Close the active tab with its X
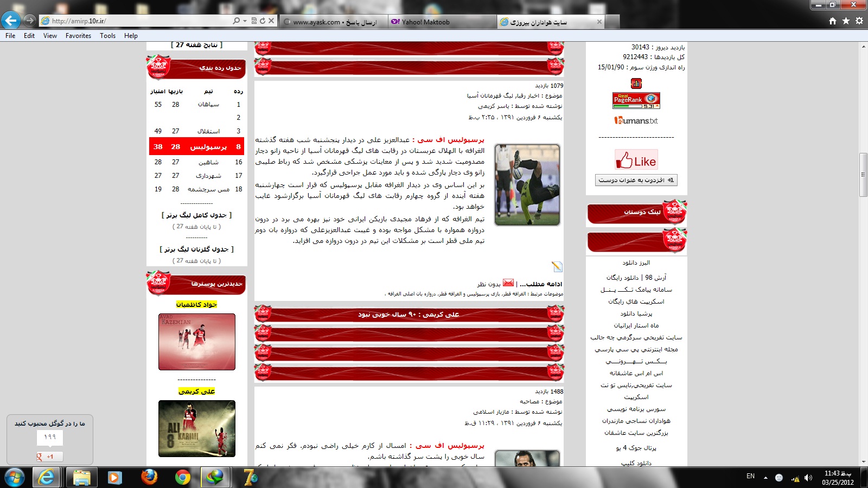Image resolution: width=868 pixels, height=488 pixels. (x=599, y=22)
